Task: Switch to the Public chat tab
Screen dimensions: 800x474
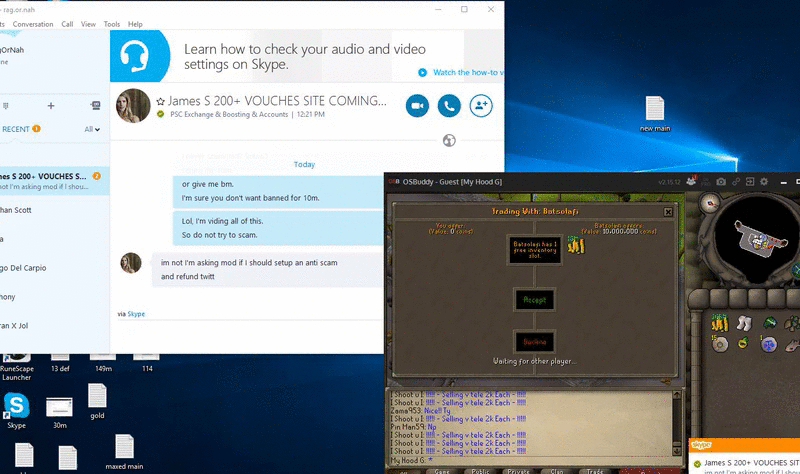Action: pyautogui.click(x=480, y=470)
